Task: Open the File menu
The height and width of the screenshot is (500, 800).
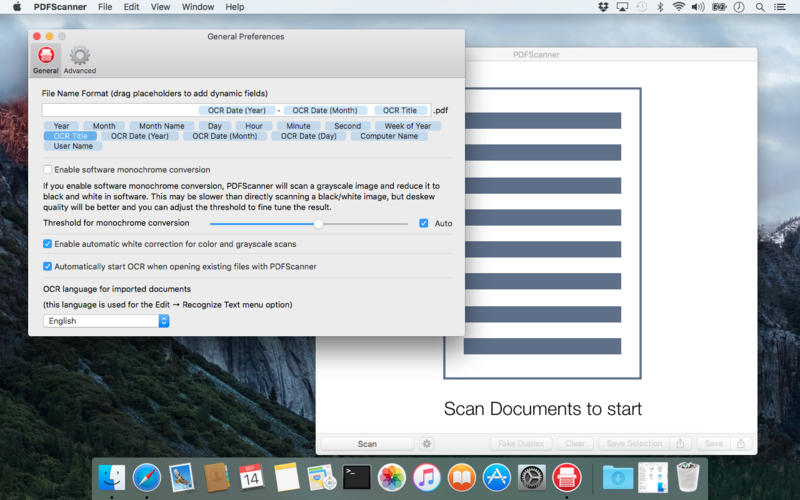Action: [x=105, y=7]
